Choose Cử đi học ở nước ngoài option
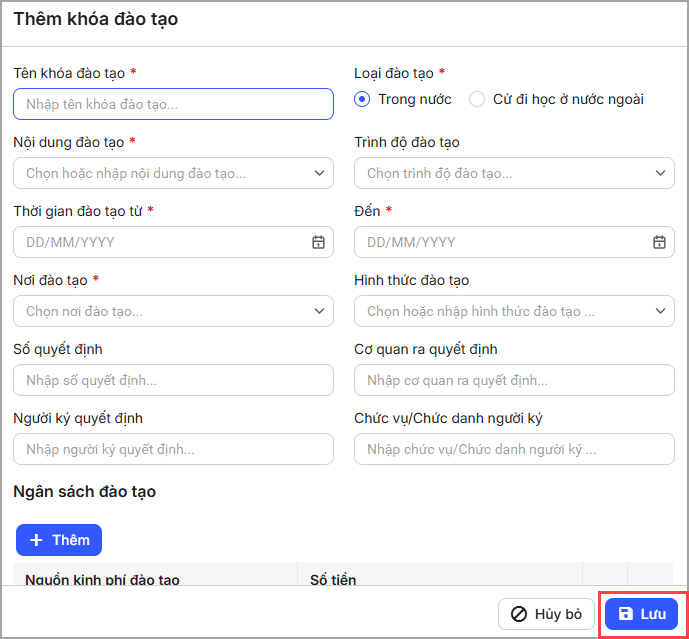The image size is (689, 639). (477, 99)
